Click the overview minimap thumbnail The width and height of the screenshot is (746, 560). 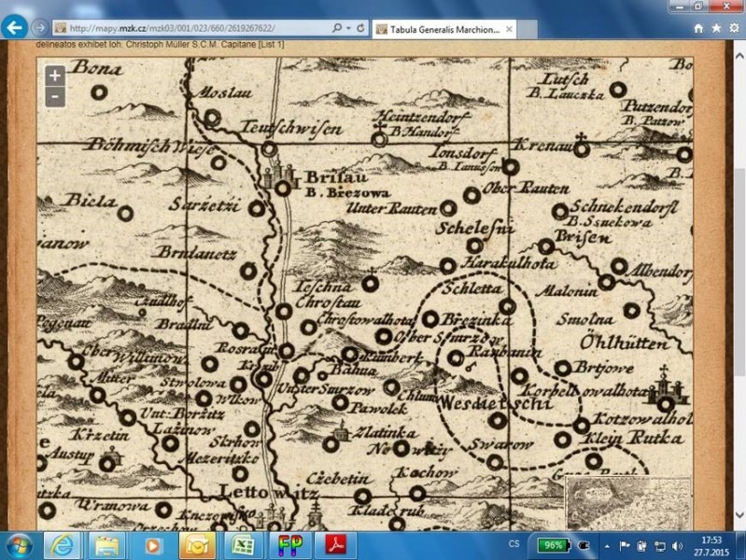coord(628,503)
